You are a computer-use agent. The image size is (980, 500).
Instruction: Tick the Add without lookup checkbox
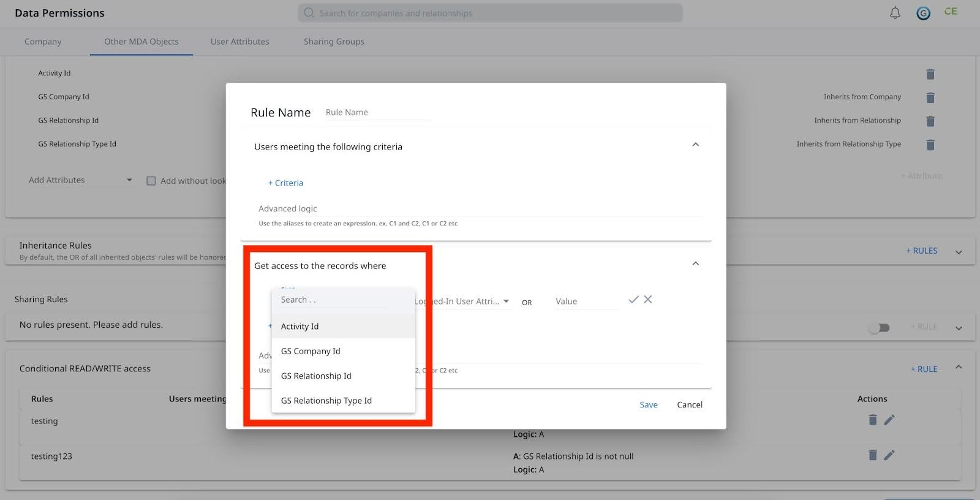click(x=151, y=181)
